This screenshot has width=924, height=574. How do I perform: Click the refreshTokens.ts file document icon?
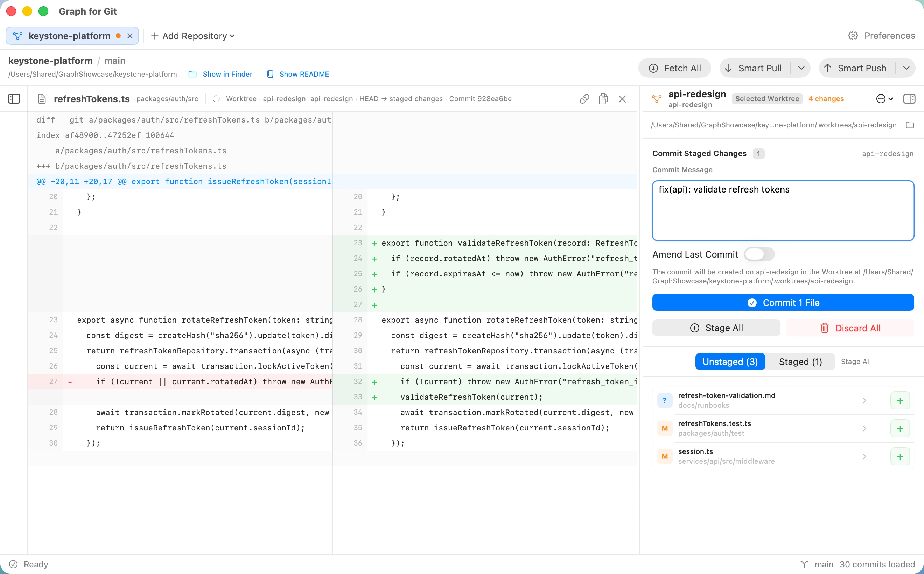coord(42,99)
